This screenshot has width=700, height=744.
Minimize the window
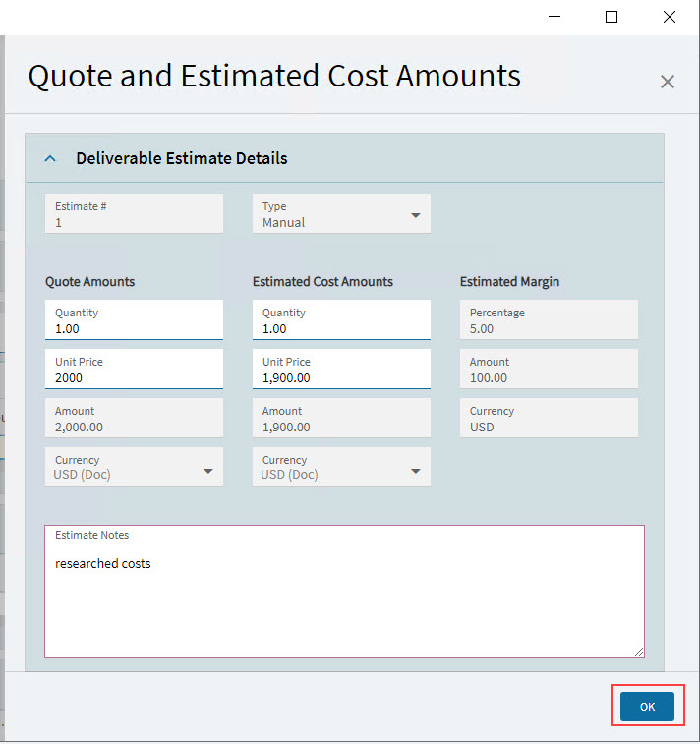click(554, 17)
